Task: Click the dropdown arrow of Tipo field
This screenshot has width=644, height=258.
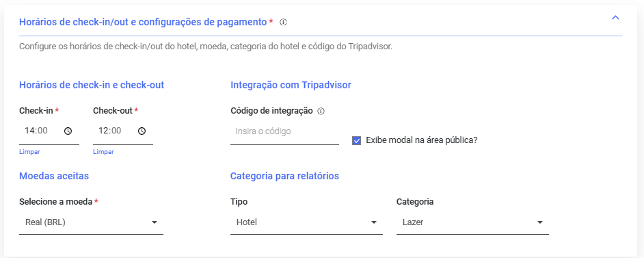Action: (374, 222)
